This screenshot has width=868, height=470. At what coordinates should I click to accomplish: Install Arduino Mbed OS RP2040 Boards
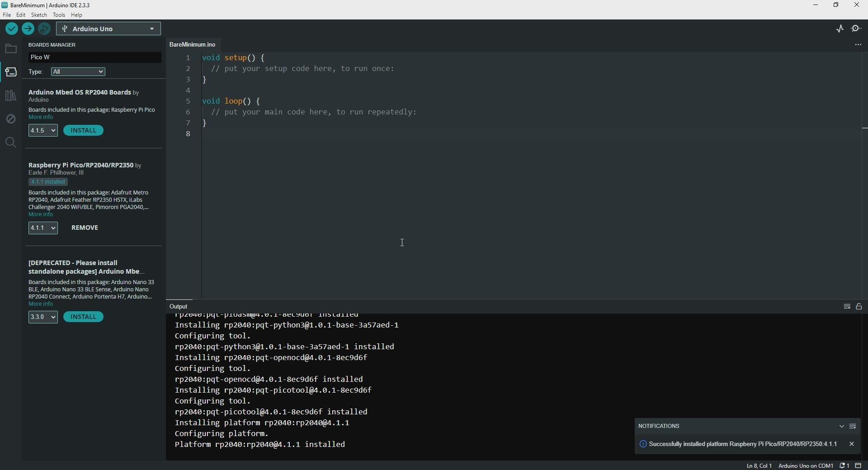(x=84, y=131)
